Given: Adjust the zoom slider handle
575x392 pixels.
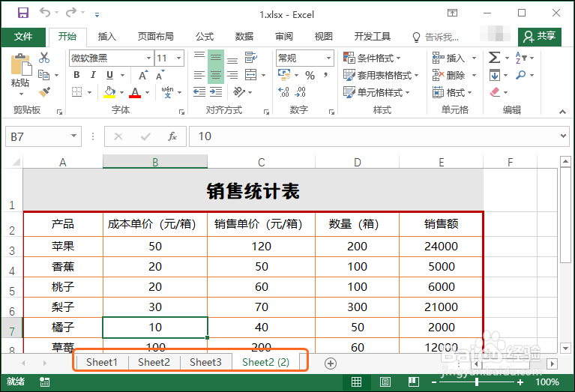Looking at the screenshot, I should [x=476, y=382].
